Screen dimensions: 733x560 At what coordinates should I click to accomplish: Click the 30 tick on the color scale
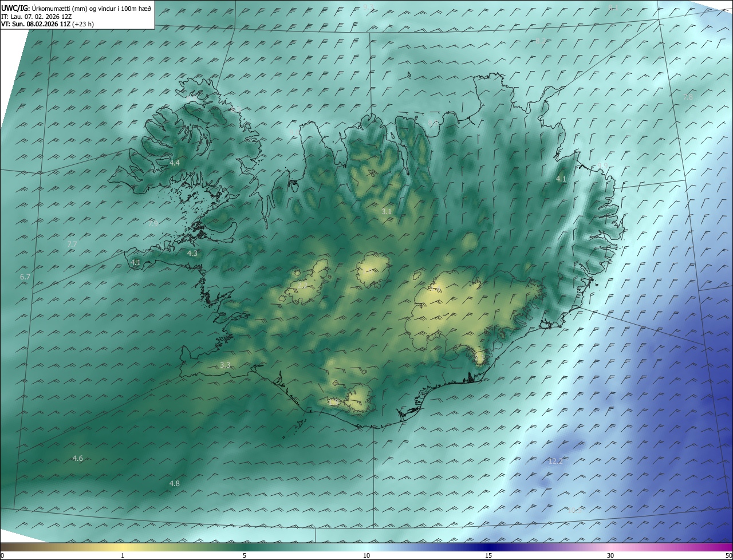610,555
